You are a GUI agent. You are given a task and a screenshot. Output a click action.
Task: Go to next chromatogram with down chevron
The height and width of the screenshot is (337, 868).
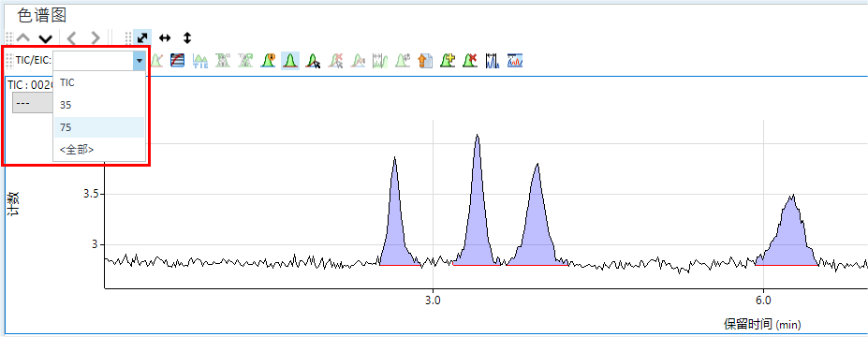point(45,38)
